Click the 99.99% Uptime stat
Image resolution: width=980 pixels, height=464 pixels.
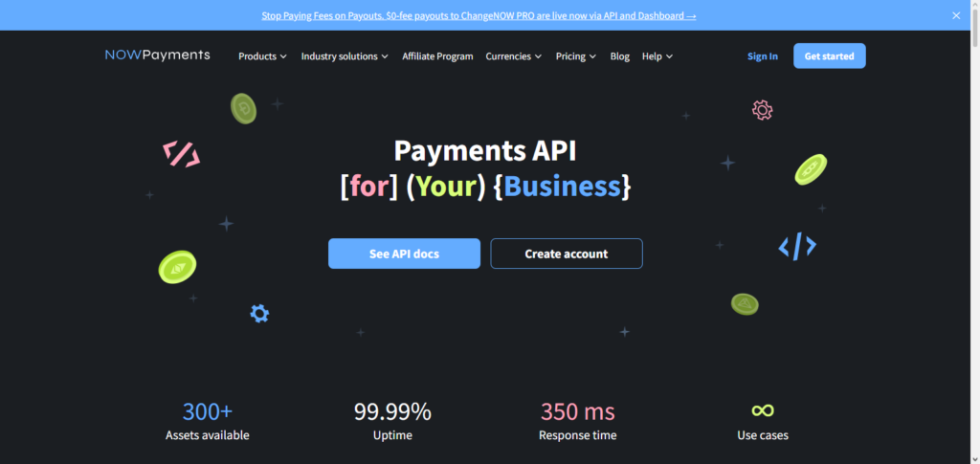[392, 422]
